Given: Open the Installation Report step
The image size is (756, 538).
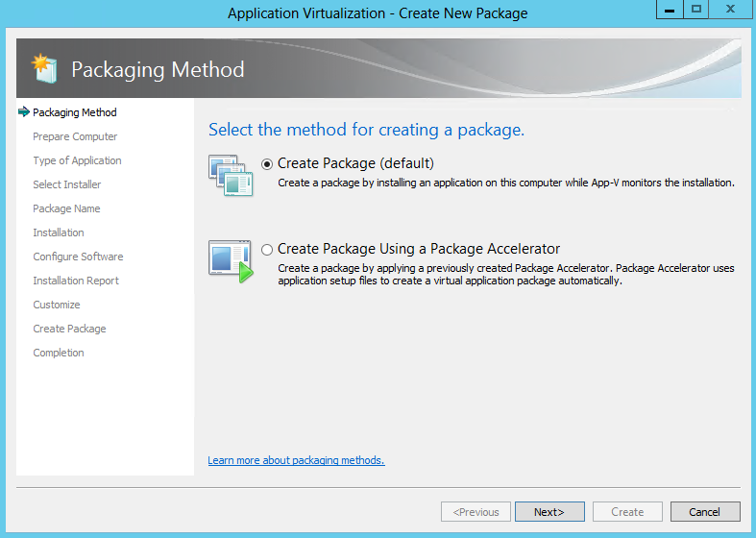Looking at the screenshot, I should click(x=76, y=281).
